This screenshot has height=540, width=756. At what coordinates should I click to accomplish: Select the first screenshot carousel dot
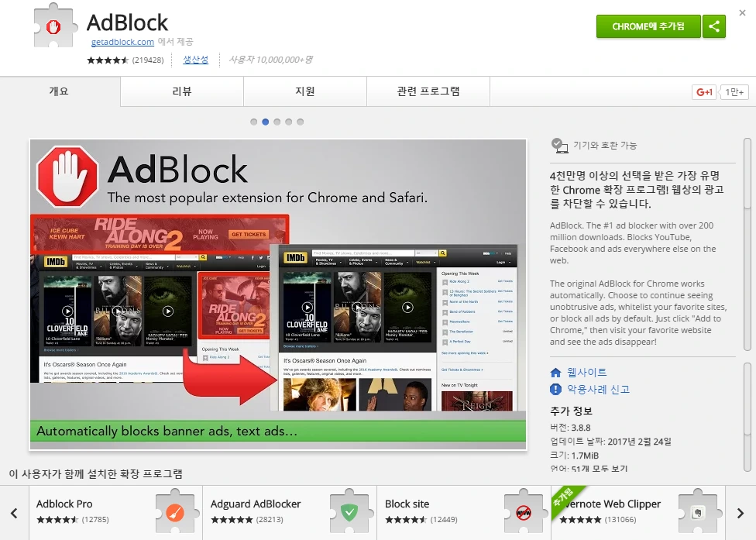coord(253,122)
